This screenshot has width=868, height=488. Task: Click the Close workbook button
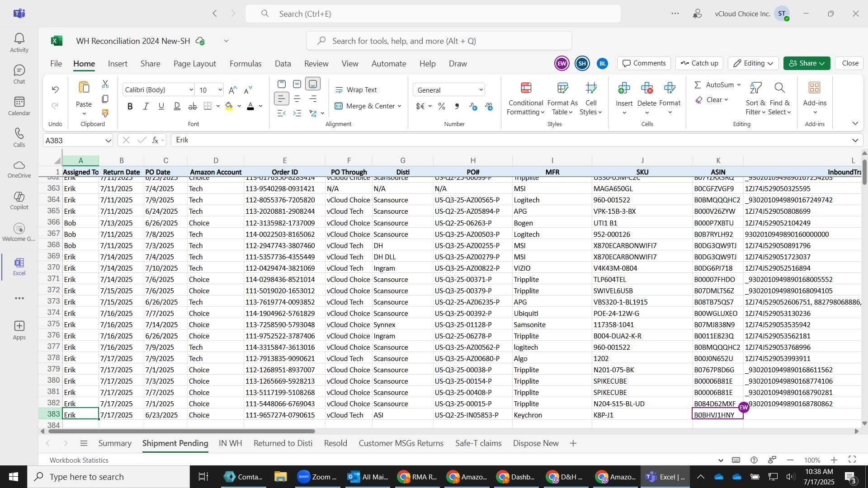coord(850,63)
